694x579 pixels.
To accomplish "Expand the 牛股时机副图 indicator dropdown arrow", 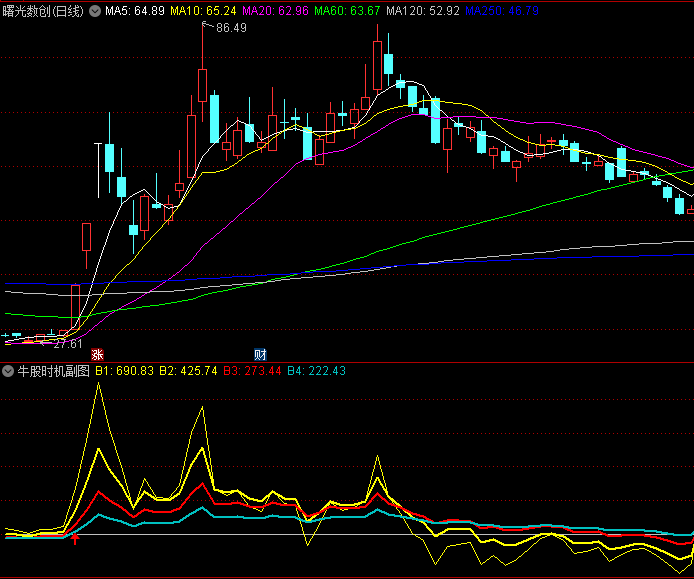I will 8,371.
